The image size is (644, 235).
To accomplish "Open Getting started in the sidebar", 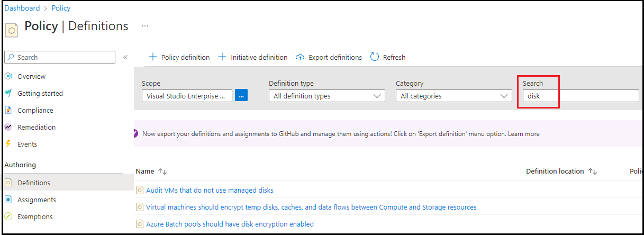I will click(40, 93).
